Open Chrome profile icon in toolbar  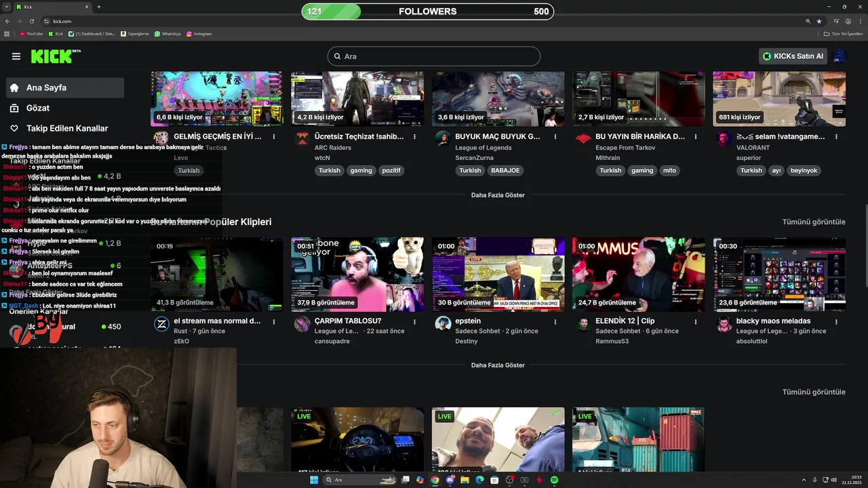tap(848, 21)
